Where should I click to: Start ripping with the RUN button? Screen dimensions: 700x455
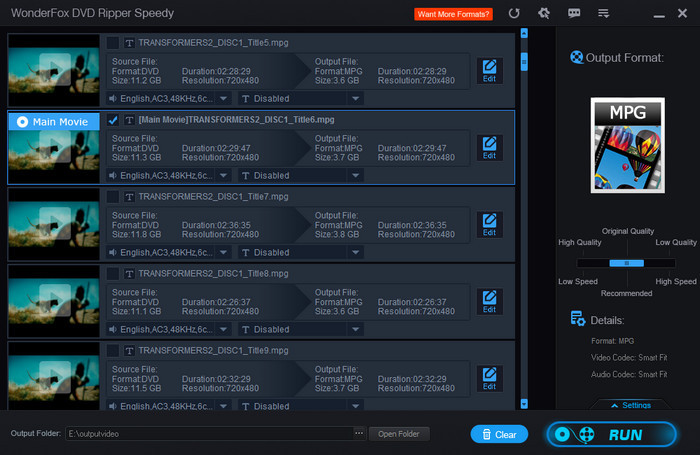[611, 434]
